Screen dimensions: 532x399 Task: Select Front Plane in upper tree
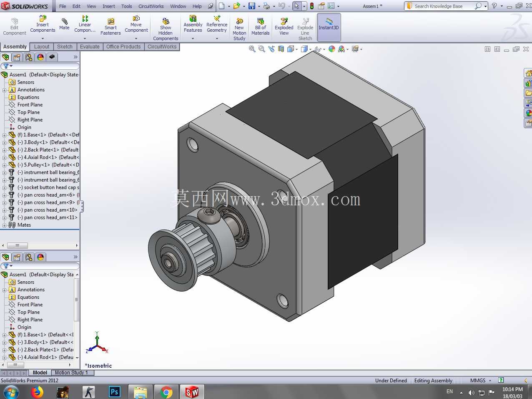30,105
